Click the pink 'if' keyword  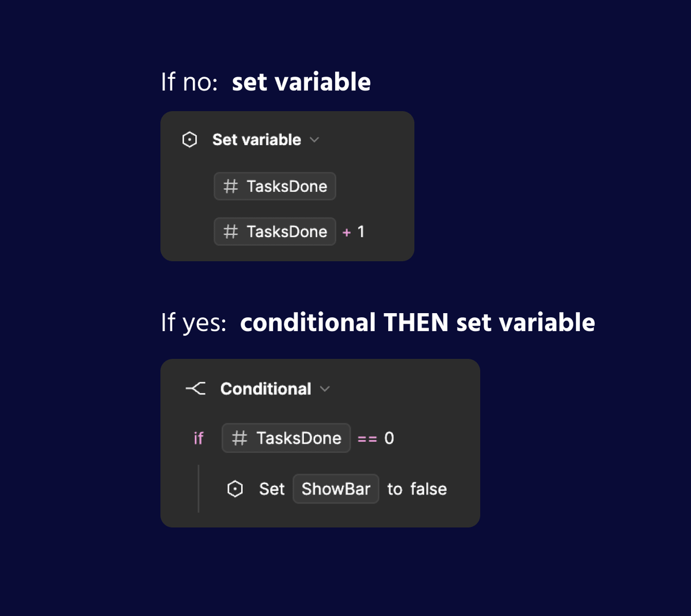tap(199, 438)
